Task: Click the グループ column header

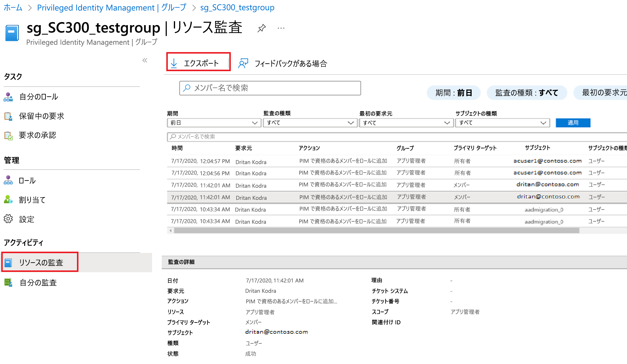Action: [405, 148]
